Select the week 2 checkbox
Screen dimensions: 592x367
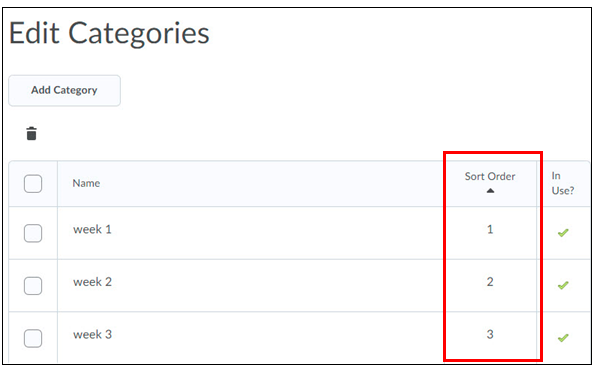coord(33,286)
